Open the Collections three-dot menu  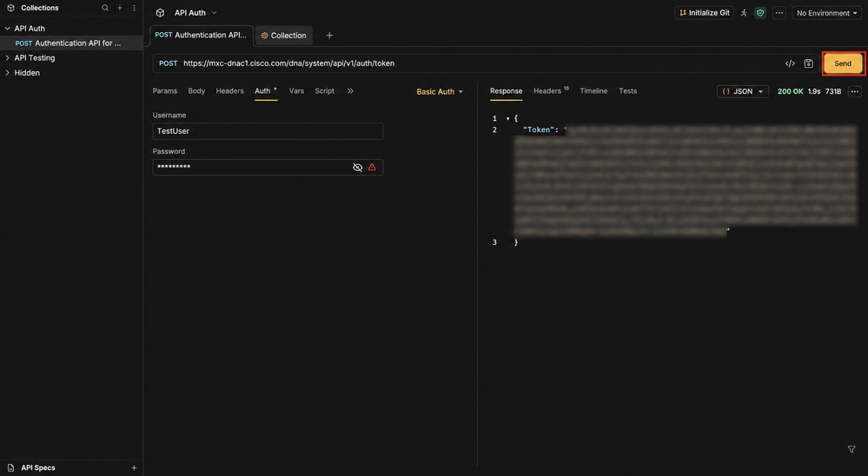[x=134, y=8]
